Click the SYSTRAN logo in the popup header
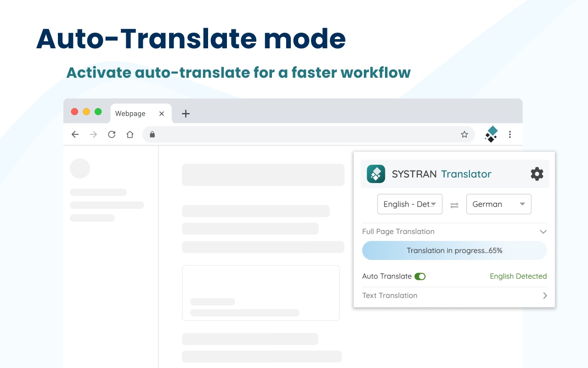This screenshot has width=588, height=368. tap(376, 174)
